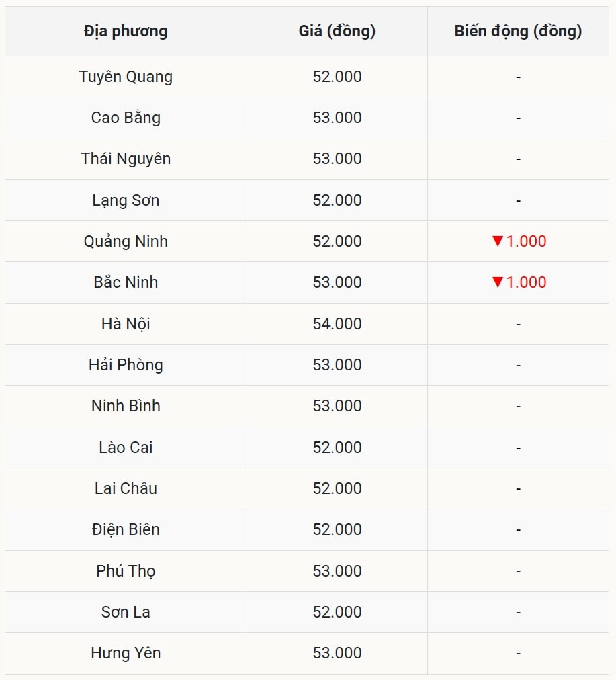Click the Sơn La location cell
616x680 pixels.
pos(126,612)
